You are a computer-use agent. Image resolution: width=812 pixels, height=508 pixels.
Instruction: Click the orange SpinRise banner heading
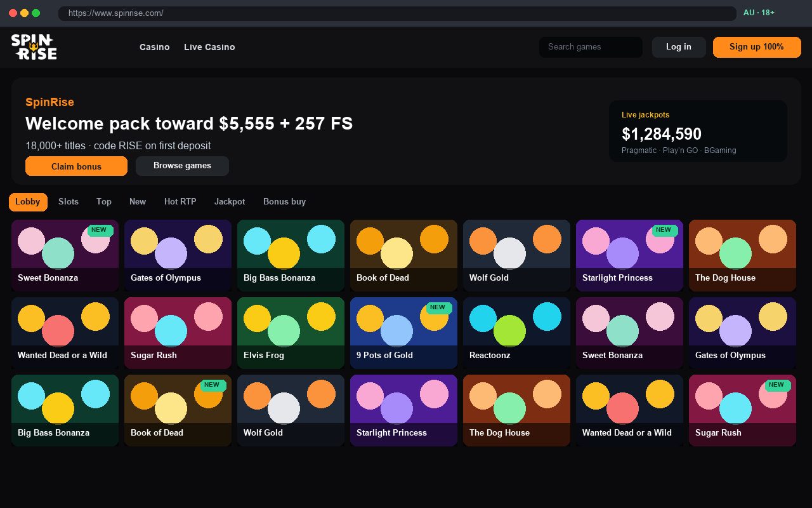pyautogui.click(x=49, y=102)
